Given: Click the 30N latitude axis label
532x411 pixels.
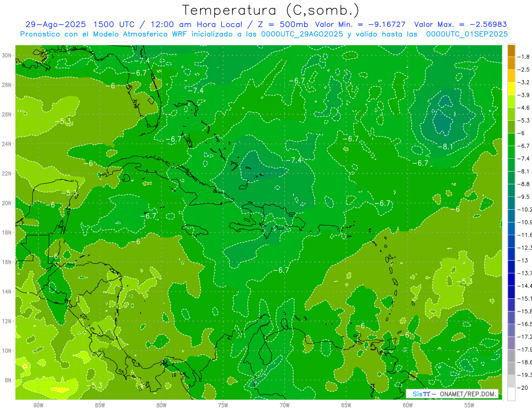Looking at the screenshot, I should click(7, 55).
